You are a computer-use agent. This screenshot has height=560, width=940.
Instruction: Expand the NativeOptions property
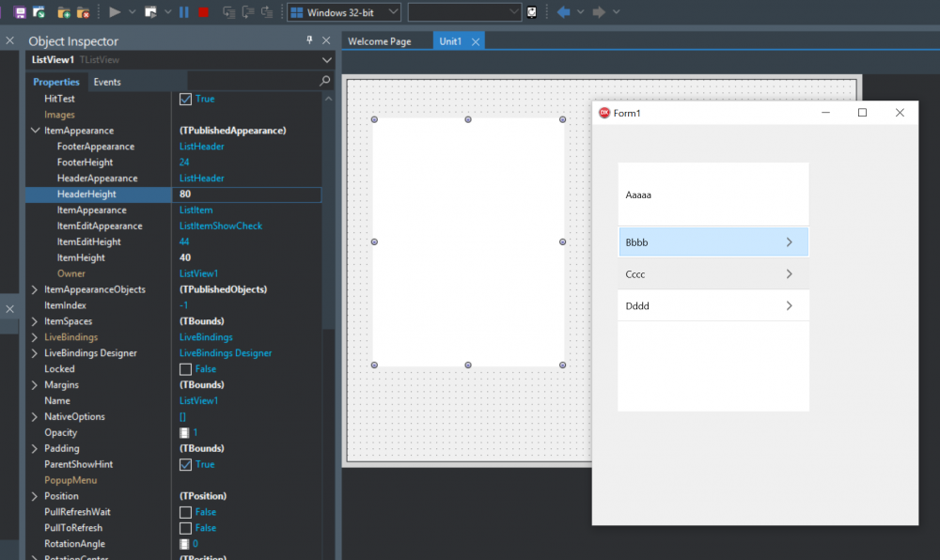(x=35, y=416)
